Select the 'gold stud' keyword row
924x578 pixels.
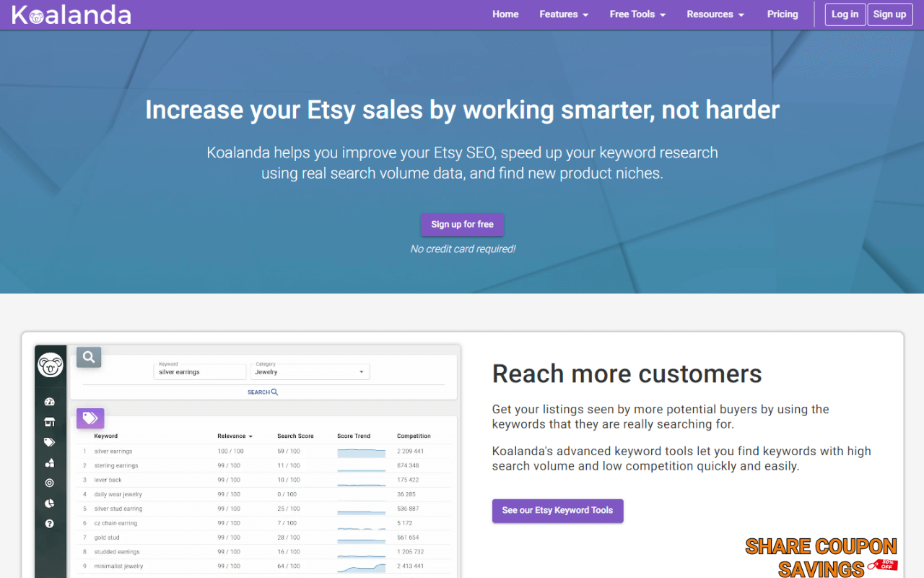[x=263, y=538]
